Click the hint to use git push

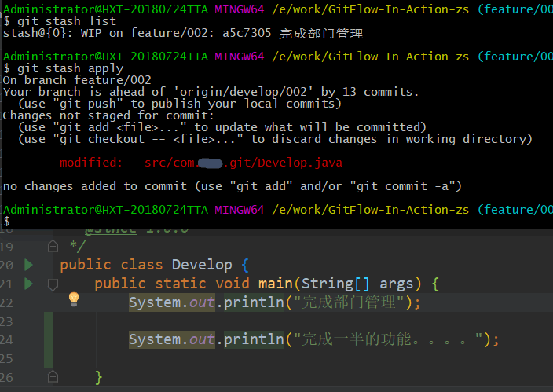pyautogui.click(x=180, y=104)
